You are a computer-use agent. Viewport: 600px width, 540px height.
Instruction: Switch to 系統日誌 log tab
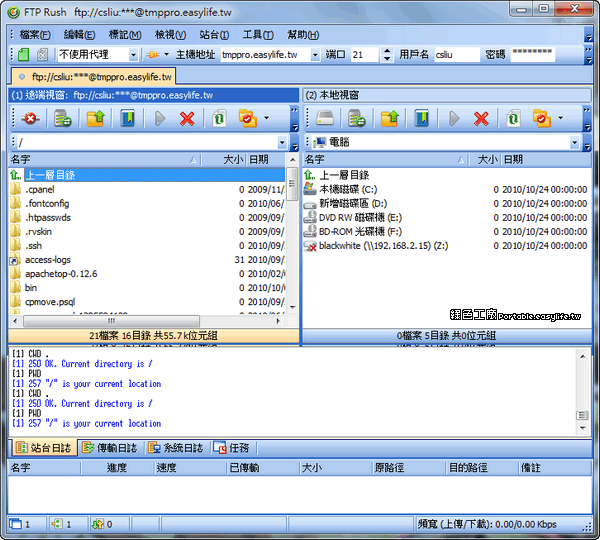(x=176, y=448)
